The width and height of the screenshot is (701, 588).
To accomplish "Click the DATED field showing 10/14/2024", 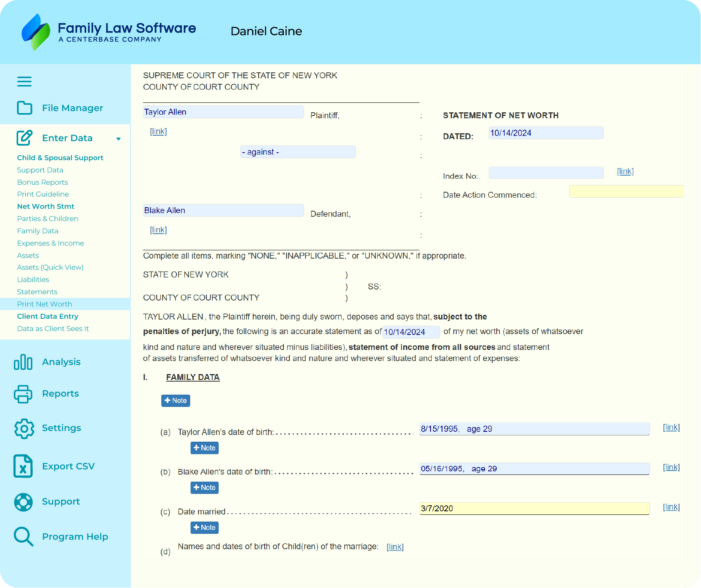I will [546, 133].
